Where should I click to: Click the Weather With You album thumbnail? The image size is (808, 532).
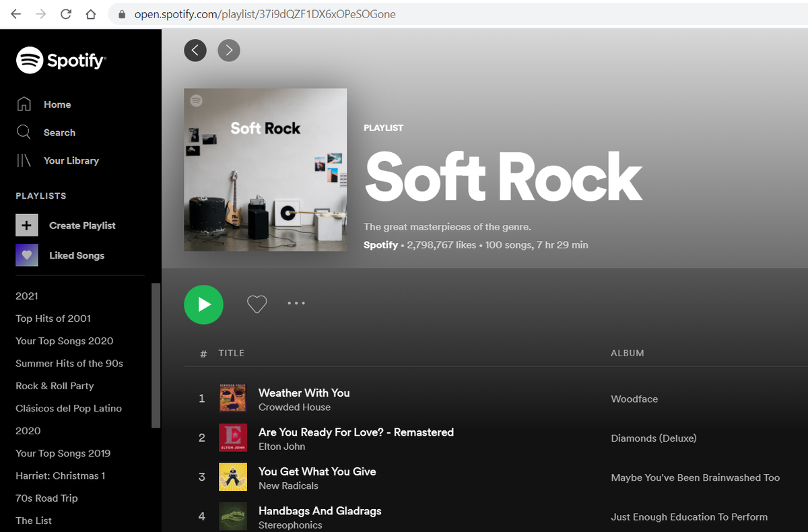click(x=232, y=398)
